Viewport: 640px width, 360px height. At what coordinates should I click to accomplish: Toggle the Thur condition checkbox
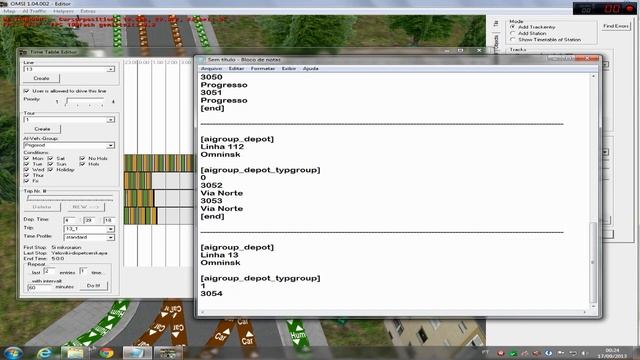[27, 176]
